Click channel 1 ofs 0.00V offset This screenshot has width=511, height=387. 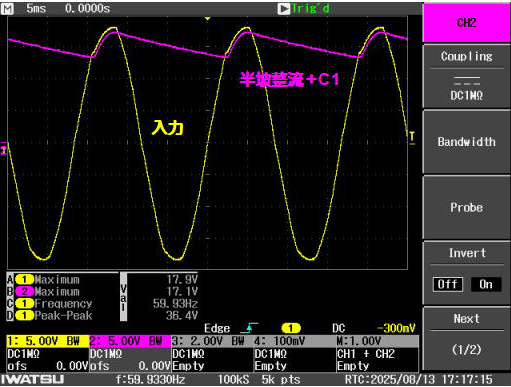(48, 366)
